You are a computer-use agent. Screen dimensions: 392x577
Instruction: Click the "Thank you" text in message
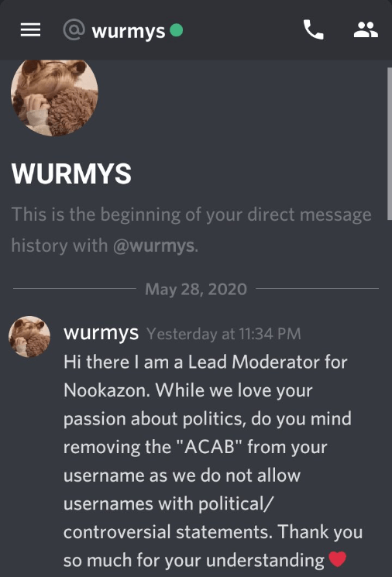(x=320, y=532)
